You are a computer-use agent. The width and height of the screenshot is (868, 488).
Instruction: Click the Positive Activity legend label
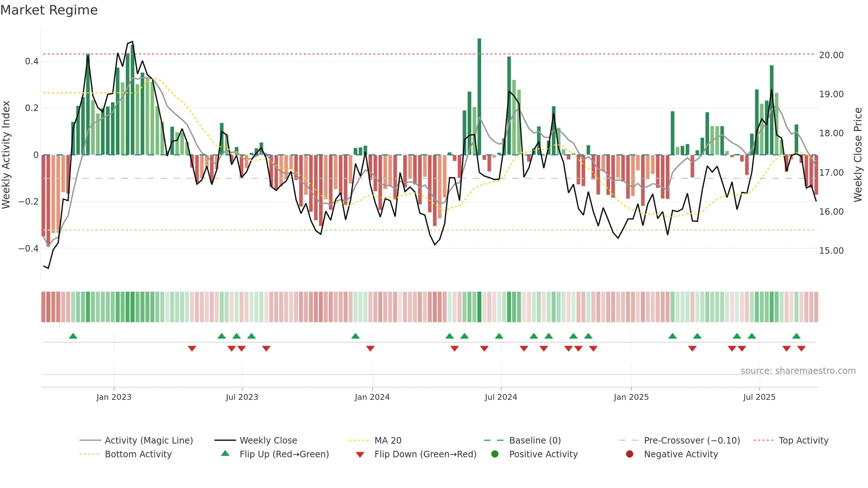click(x=543, y=454)
